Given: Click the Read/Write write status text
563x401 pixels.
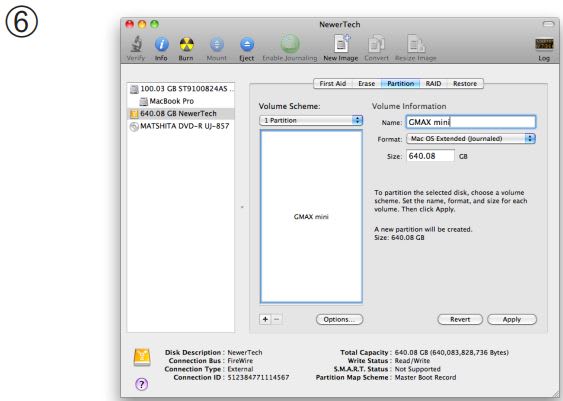Looking at the screenshot, I should coord(412,361).
